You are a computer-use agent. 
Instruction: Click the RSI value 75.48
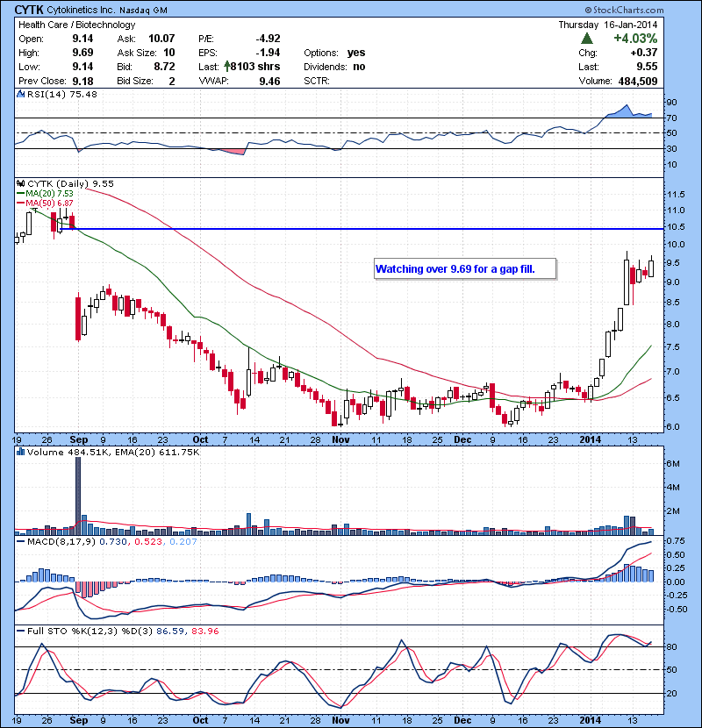coord(82,94)
